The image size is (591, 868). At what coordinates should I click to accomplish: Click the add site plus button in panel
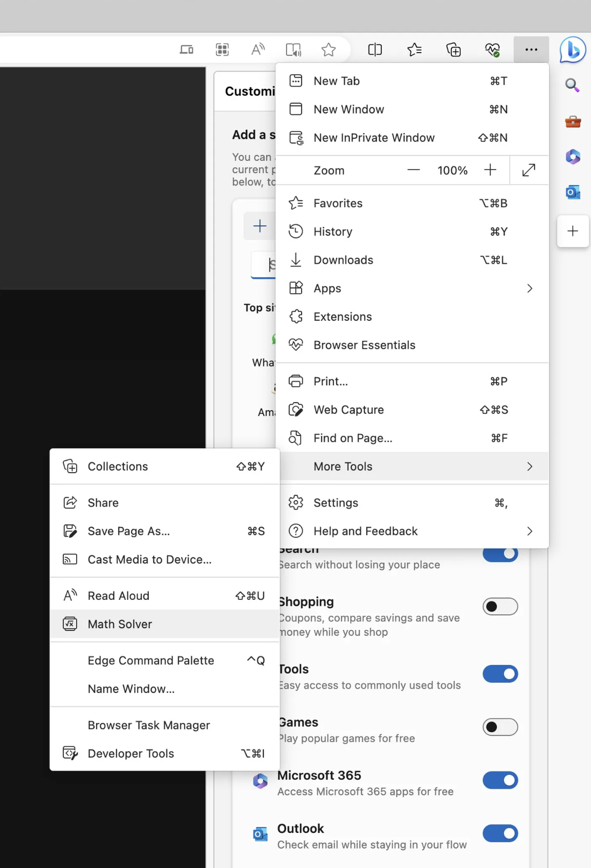(x=259, y=226)
